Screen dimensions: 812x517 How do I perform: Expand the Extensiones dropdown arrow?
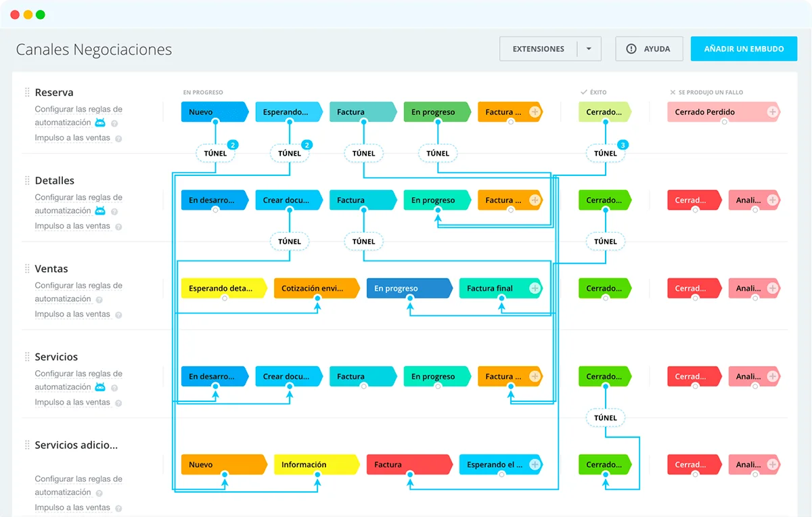pos(589,49)
